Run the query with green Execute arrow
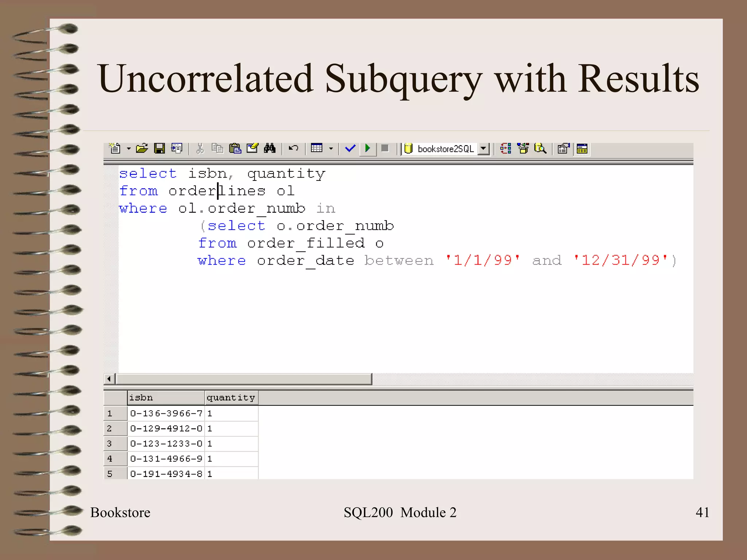 tap(368, 148)
